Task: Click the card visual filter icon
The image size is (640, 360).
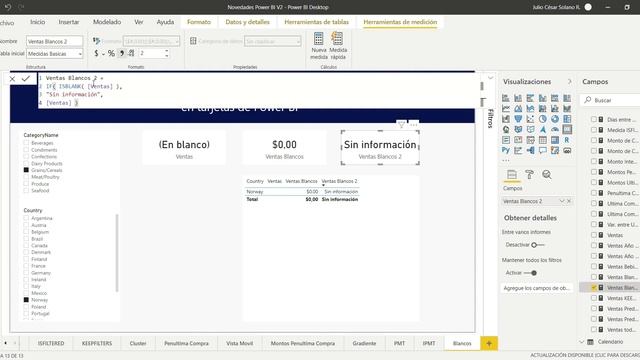Action: 401,124
